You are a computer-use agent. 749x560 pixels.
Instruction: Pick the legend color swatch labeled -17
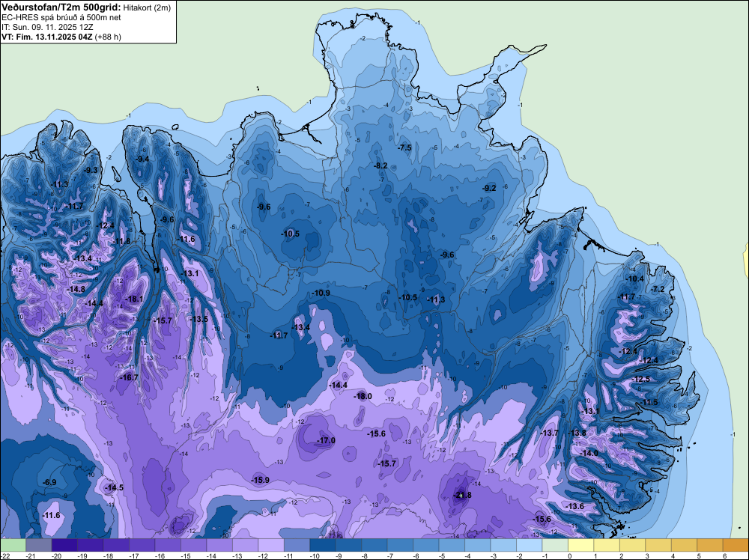[142, 545]
